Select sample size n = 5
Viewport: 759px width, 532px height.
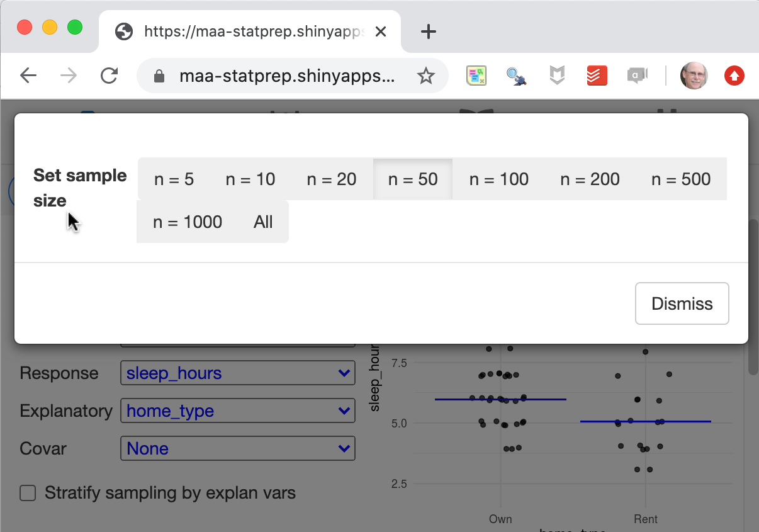pos(174,179)
